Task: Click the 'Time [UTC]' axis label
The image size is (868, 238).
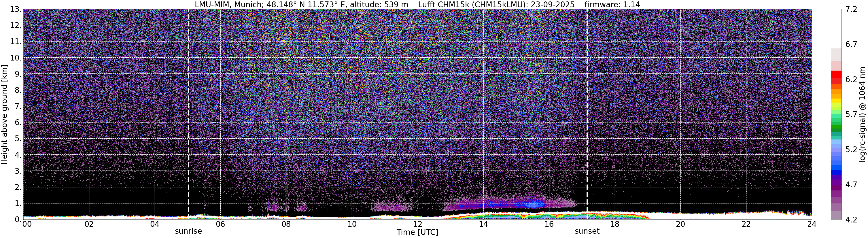Action: [x=417, y=232]
